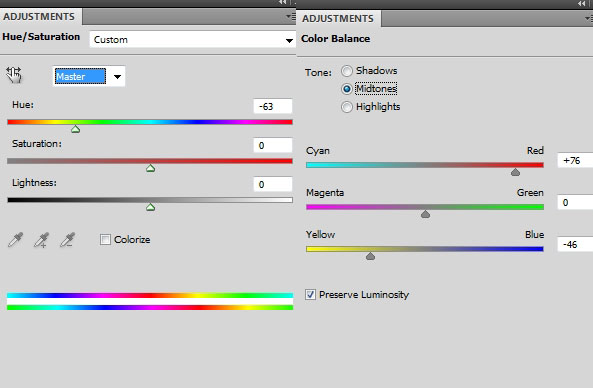Click the Lightness value field

click(x=273, y=184)
